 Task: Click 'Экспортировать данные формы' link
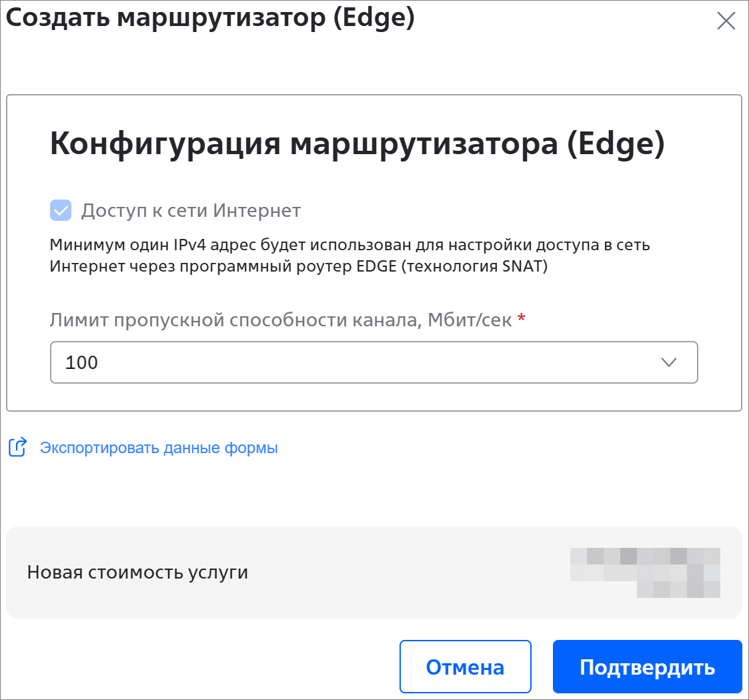tap(159, 448)
